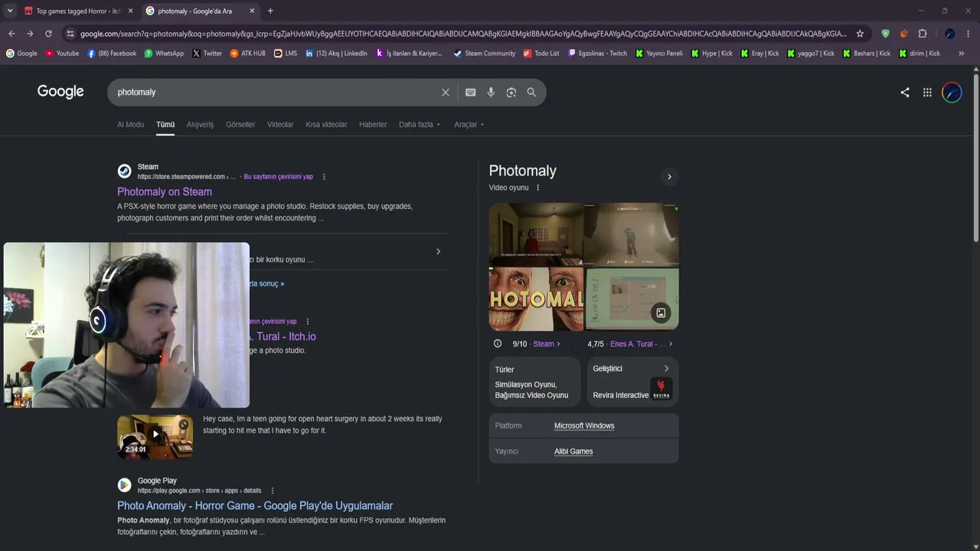Go forward using the browser forward arrow
980x551 pixels.
click(x=30, y=34)
